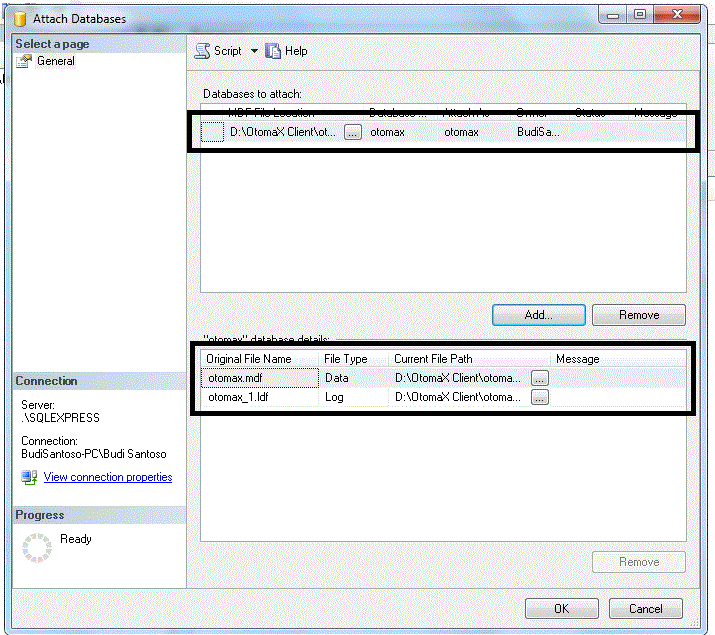Select the General page icon

coord(25,62)
